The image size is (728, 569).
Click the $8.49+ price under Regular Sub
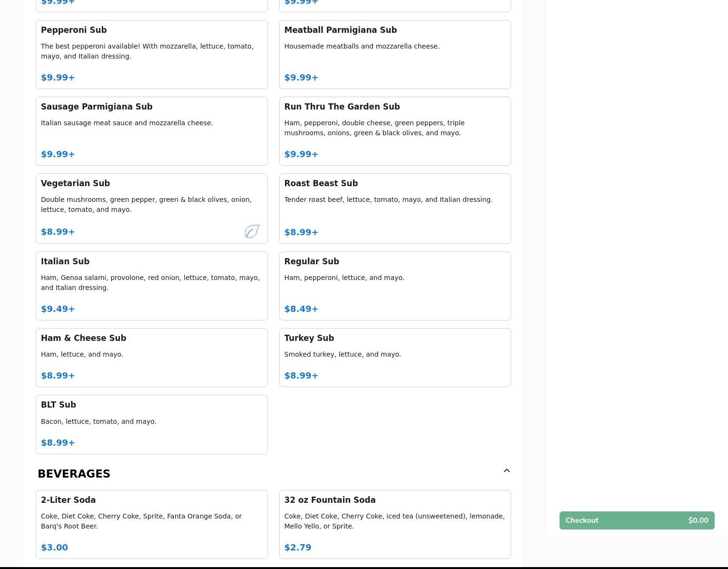pyautogui.click(x=301, y=309)
